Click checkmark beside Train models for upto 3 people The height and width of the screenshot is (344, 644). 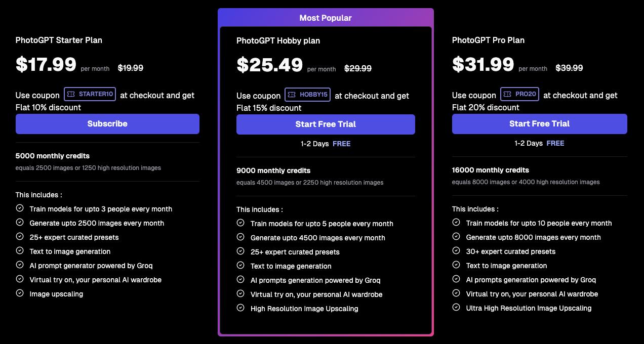(20, 208)
